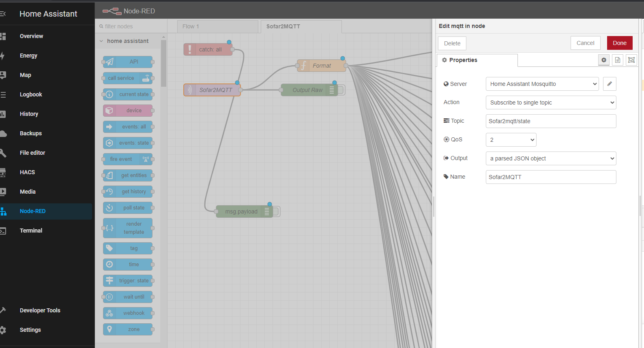Switch to the Flow 1 tab
Image resolution: width=644 pixels, height=348 pixels.
(x=218, y=26)
